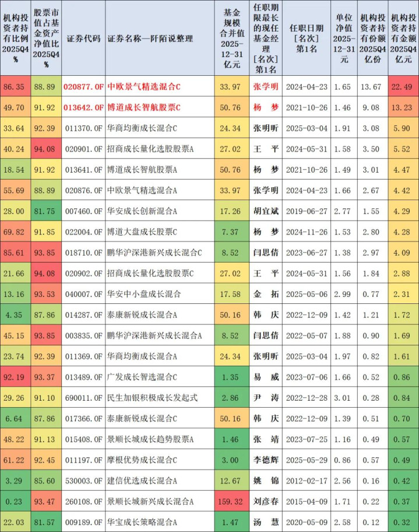The height and width of the screenshot is (532, 419).
Task: Select fund name 华商均衡成长混合A
Action: (142, 356)
